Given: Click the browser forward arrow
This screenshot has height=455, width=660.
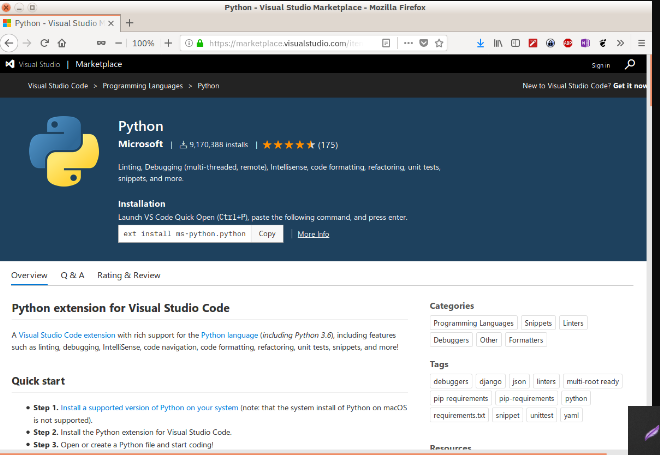Looking at the screenshot, I should [x=27, y=43].
